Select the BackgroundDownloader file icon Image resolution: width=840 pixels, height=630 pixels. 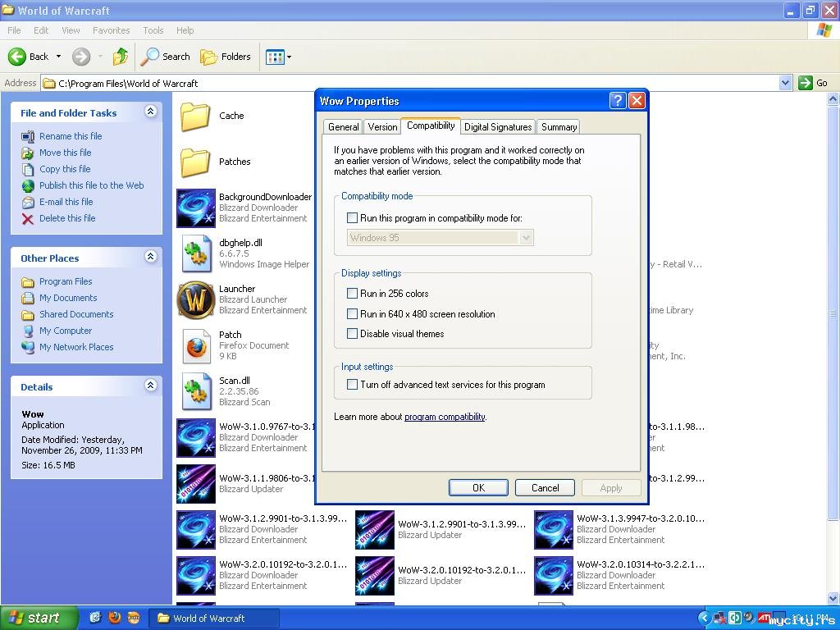click(196, 208)
